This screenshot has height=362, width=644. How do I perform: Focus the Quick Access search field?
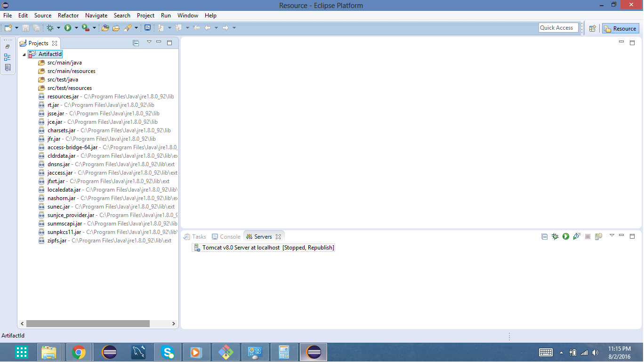558,28
